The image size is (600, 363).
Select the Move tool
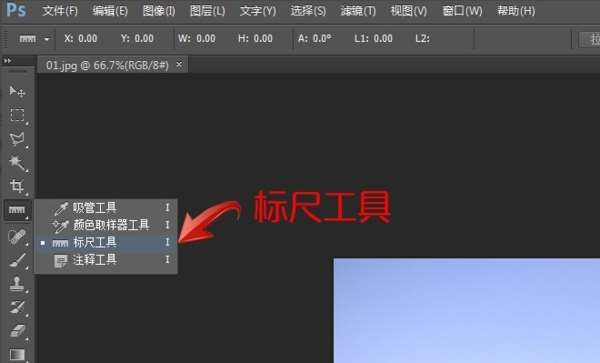pyautogui.click(x=17, y=91)
